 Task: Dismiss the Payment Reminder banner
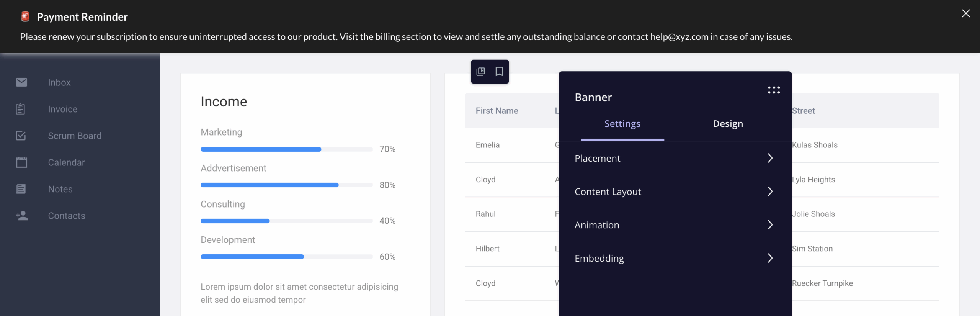coord(966,13)
